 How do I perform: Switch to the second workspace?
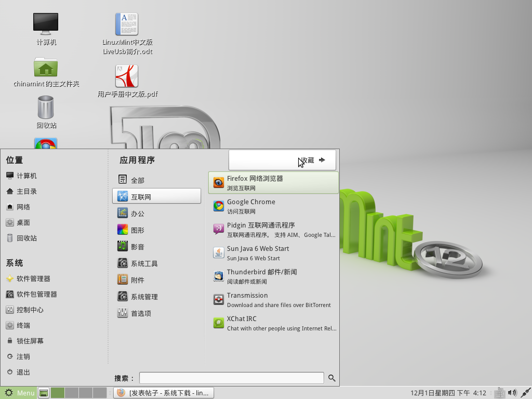point(72,393)
